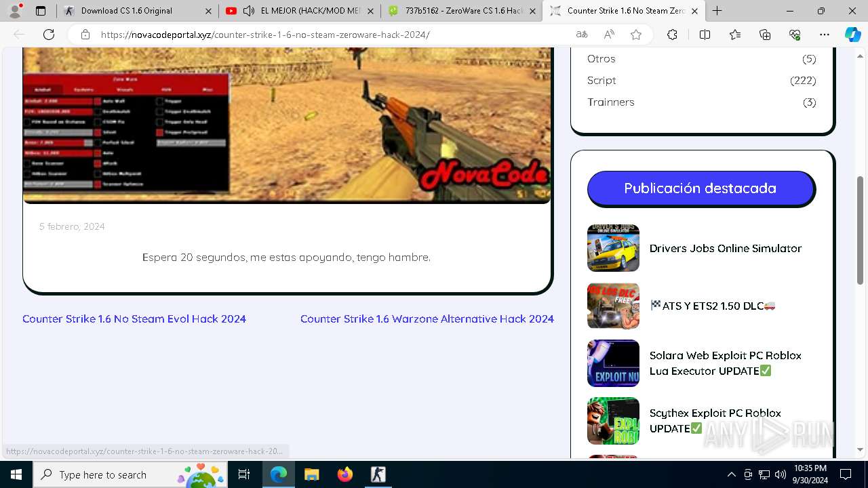This screenshot has width=868, height=488.
Task: Close the Download CS 1.6 Original tab
Action: 208,11
